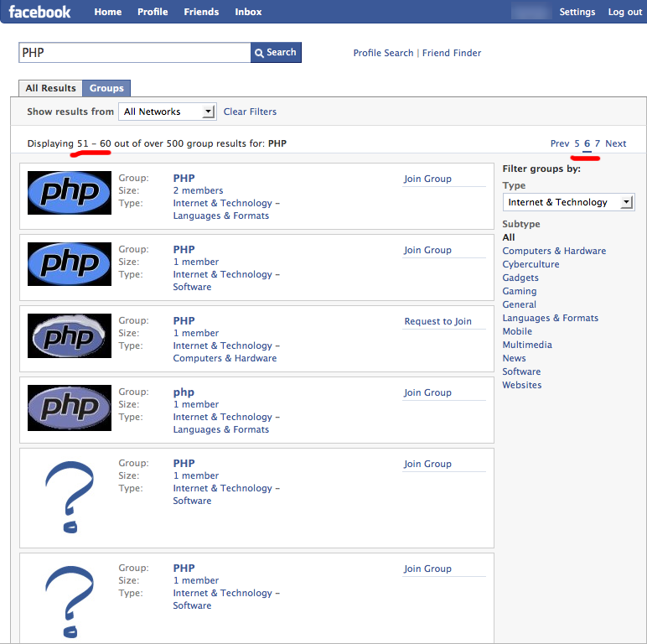Select the All subtype filter
The width and height of the screenshot is (647, 644).
[509, 237]
